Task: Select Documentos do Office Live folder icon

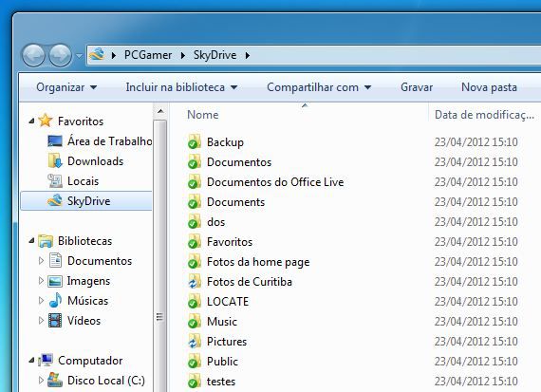Action: (195, 181)
